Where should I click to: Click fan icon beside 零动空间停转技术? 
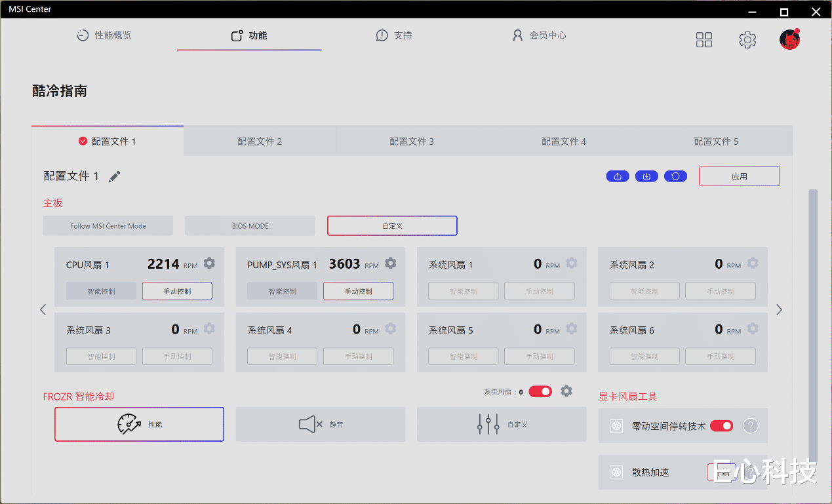pos(616,426)
